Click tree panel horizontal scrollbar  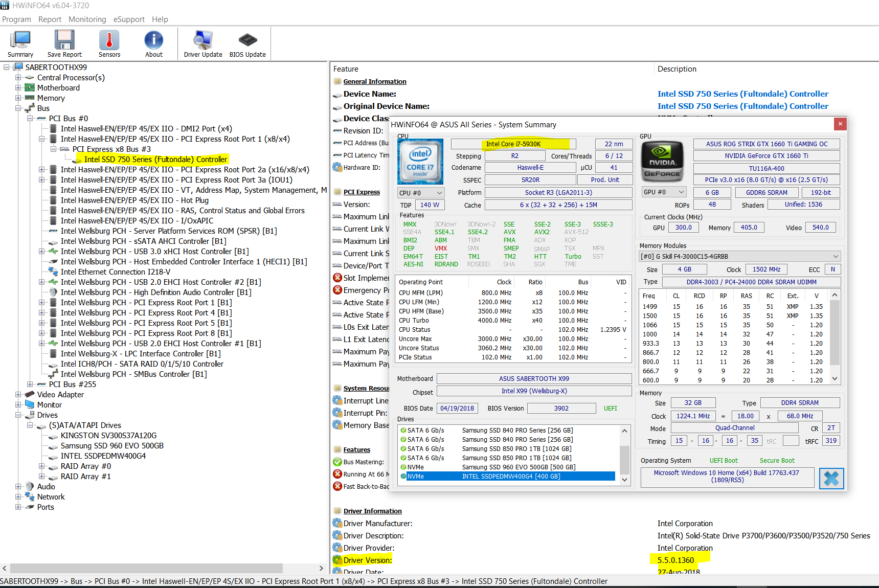coord(146,568)
